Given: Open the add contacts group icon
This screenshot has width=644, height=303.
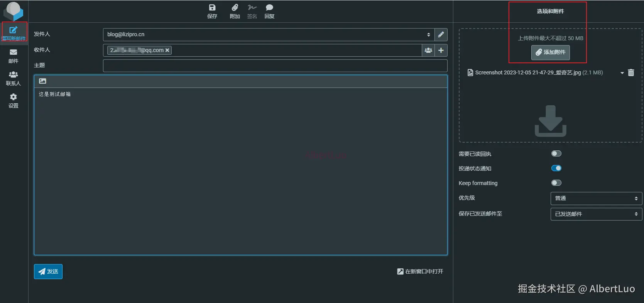Looking at the screenshot, I should [428, 50].
